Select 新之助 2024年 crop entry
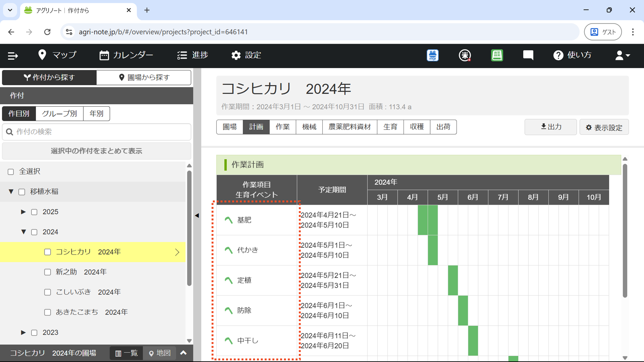 81,272
